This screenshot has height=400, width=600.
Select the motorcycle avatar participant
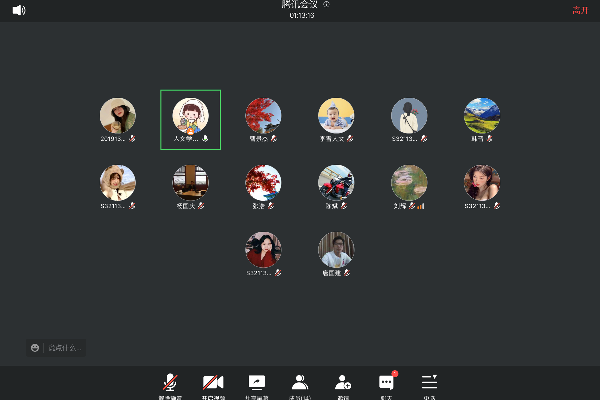[x=336, y=183]
